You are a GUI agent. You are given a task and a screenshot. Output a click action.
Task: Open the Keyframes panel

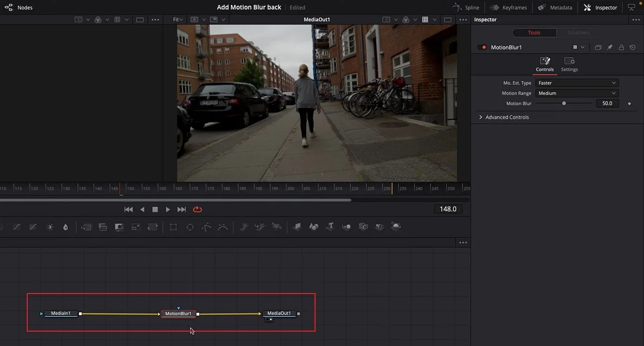pos(507,7)
